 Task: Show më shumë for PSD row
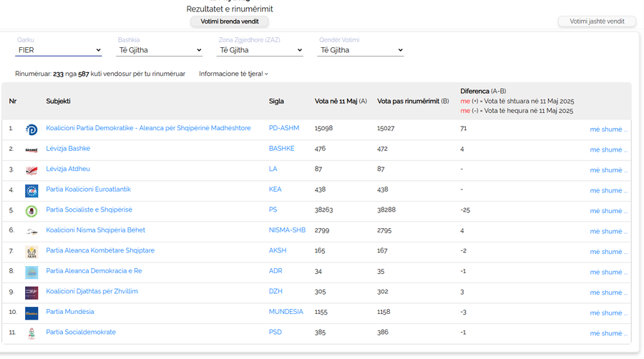pos(609,333)
